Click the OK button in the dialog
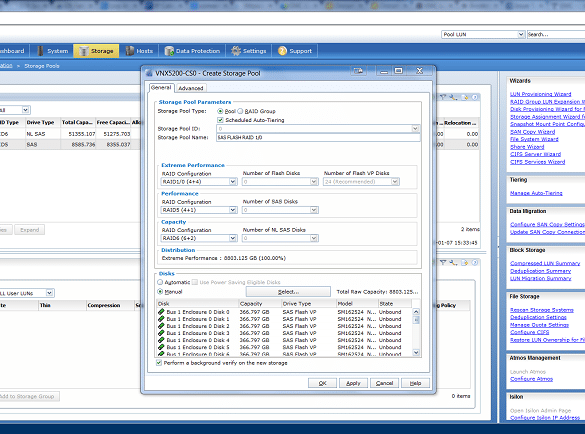This screenshot has width=585, height=434. pyautogui.click(x=322, y=383)
